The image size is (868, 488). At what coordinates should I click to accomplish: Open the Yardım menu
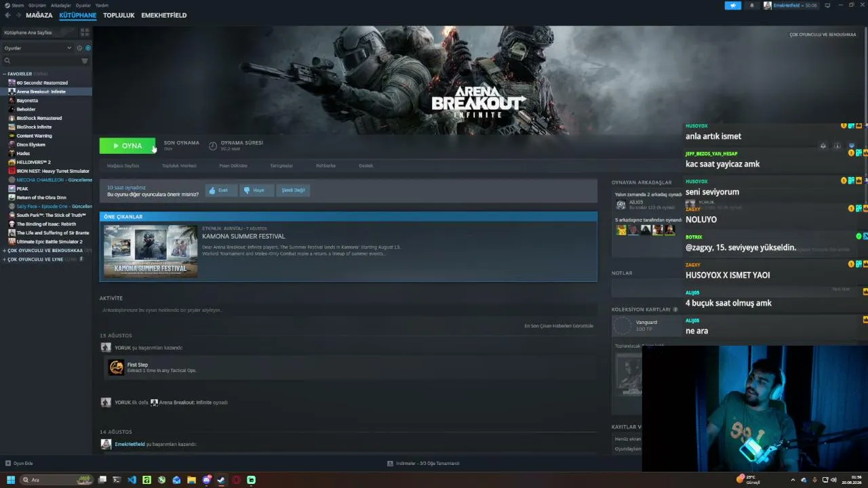(x=102, y=5)
